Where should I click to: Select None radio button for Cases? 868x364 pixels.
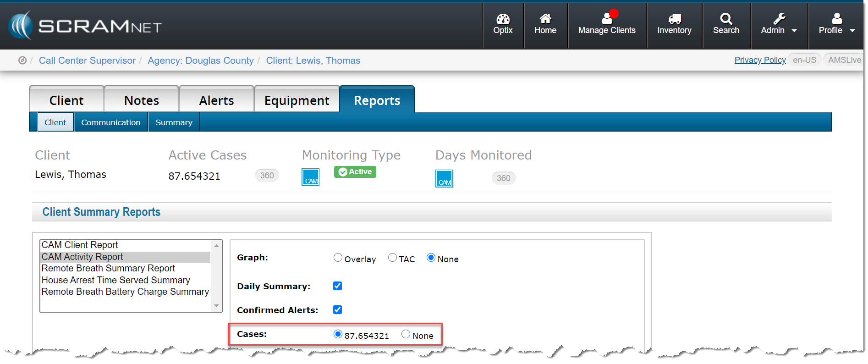(406, 335)
